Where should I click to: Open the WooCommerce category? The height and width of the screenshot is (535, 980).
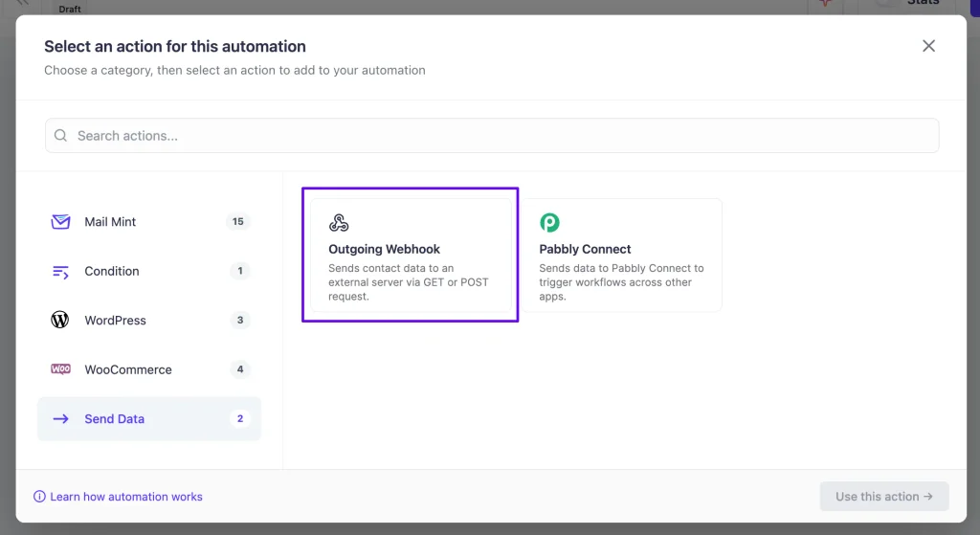coord(149,369)
